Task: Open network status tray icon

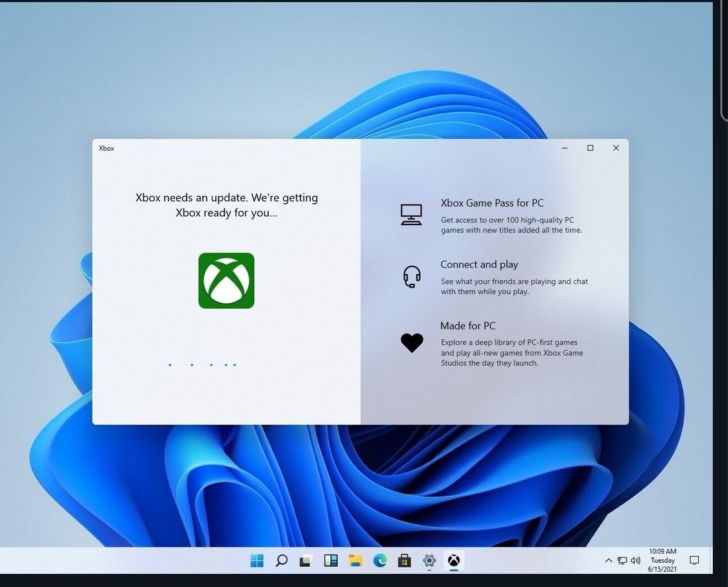Action: coord(622,561)
